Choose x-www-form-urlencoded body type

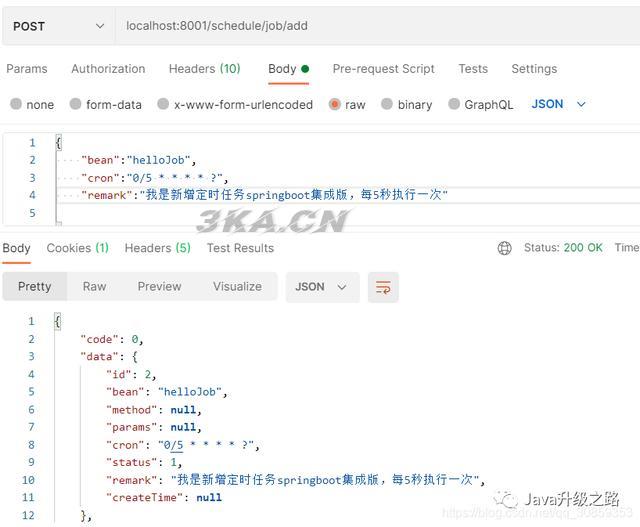point(163,104)
